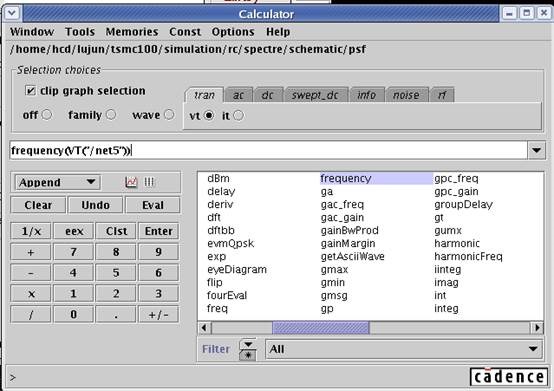The width and height of the screenshot is (554, 391).
Task: Open the Append mode dropdown
Action: [57, 182]
